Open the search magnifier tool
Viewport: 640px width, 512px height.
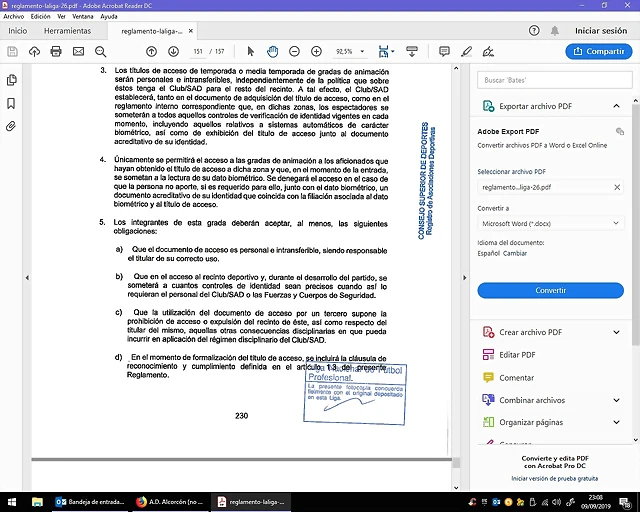tap(100, 51)
